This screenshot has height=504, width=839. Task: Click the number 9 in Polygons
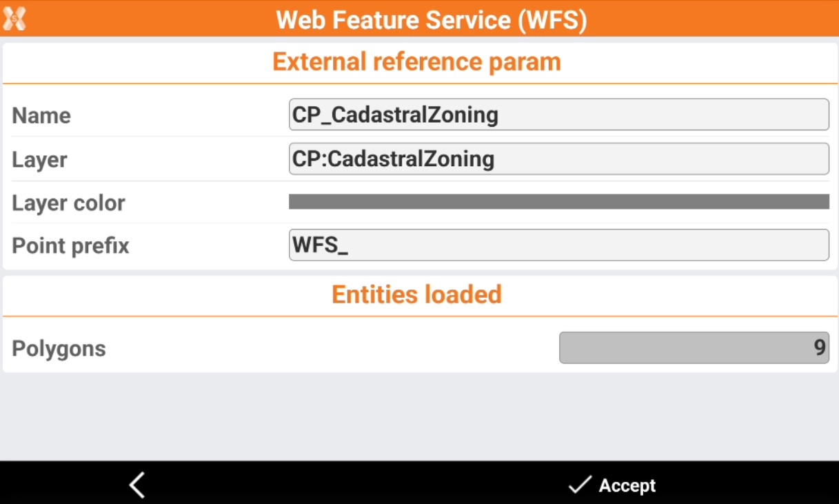819,347
